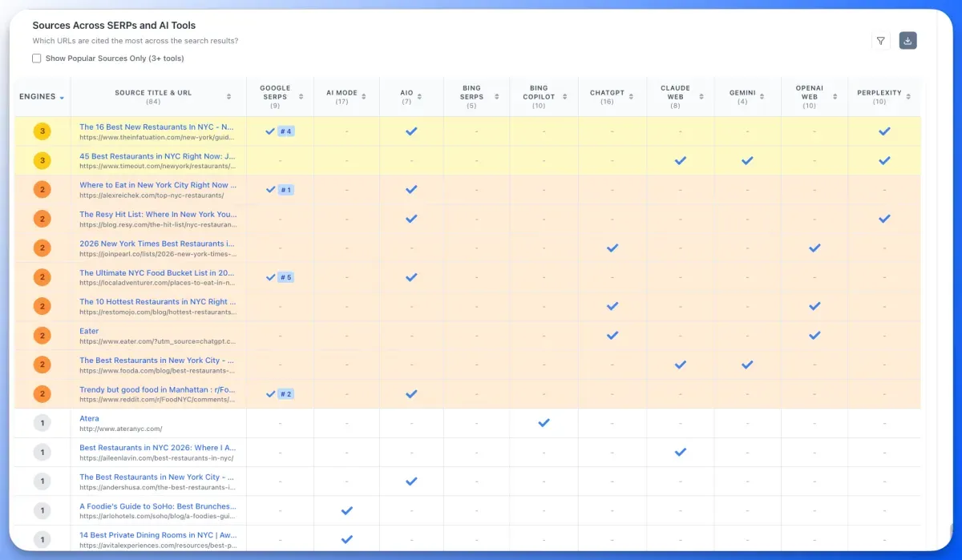Sort the Bing Copilot column
Screen dimensions: 962x560
click(x=567, y=97)
